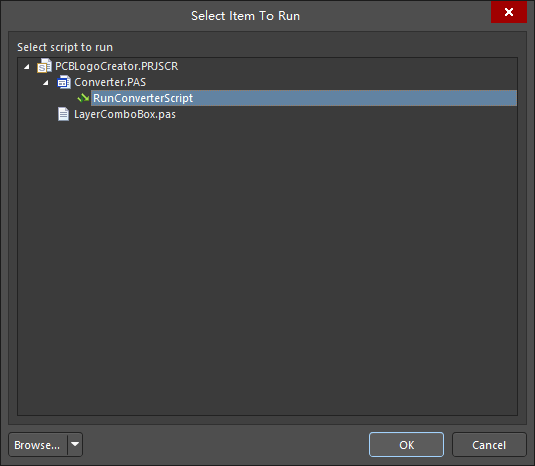Collapse the Converter.PAS tree node

point(46,83)
